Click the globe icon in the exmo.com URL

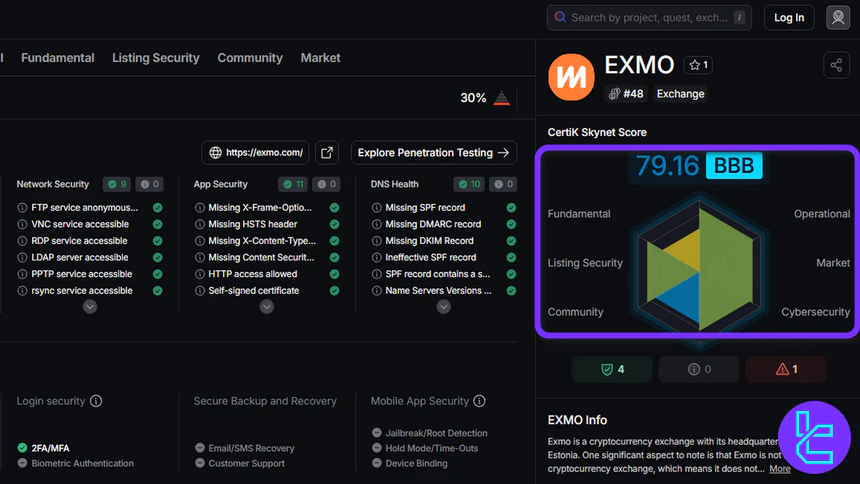(x=216, y=153)
